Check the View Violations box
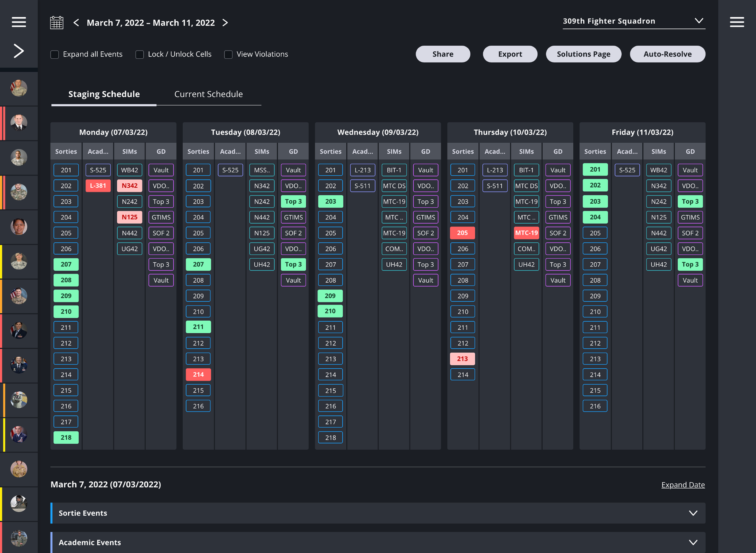The height and width of the screenshot is (553, 756). [x=228, y=55]
